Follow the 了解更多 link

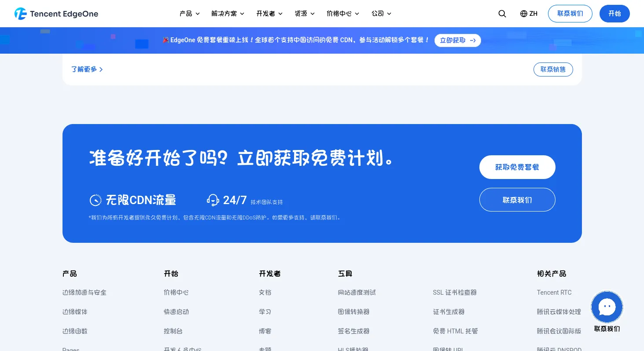[87, 69]
